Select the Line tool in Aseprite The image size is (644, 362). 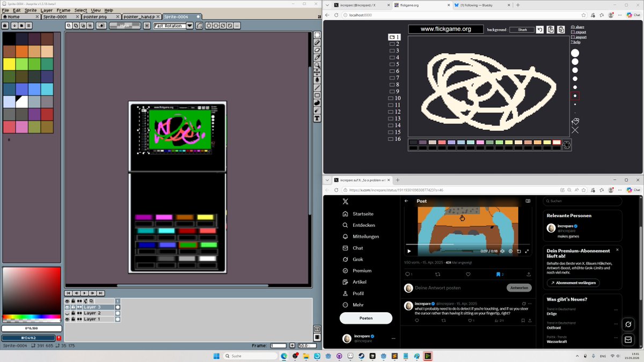[x=317, y=87]
